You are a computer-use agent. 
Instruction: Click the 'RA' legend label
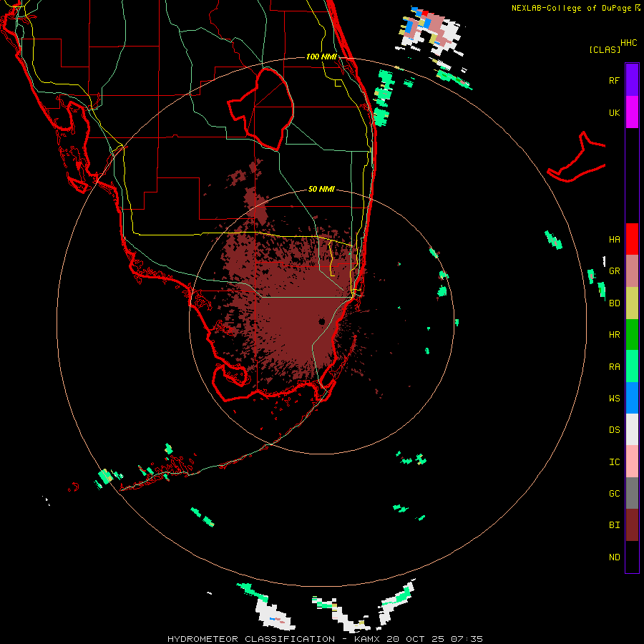pyautogui.click(x=614, y=367)
